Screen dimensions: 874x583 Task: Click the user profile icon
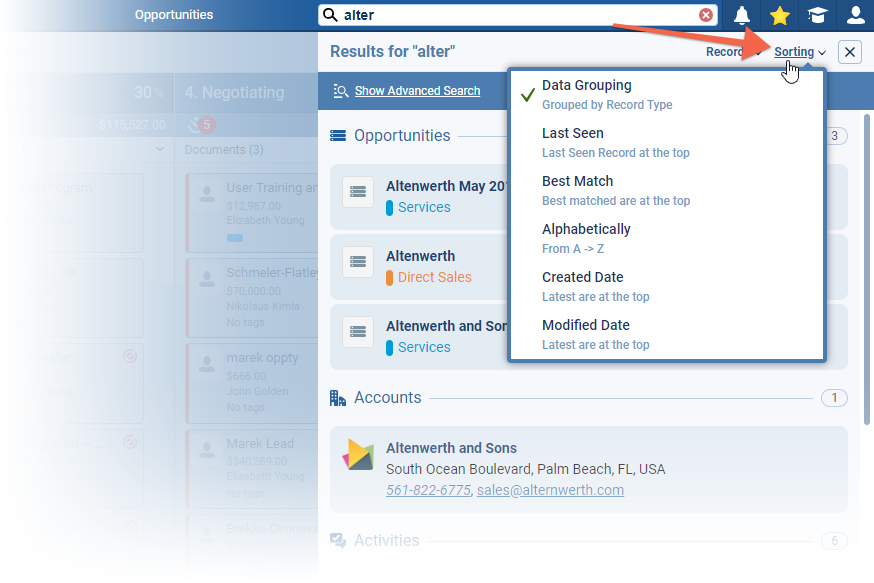point(855,14)
